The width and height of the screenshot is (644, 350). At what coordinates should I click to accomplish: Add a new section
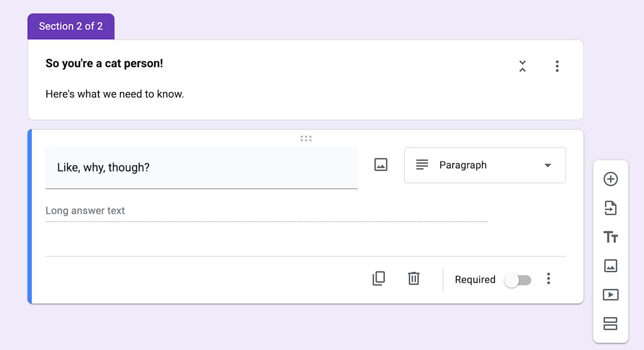coord(610,324)
